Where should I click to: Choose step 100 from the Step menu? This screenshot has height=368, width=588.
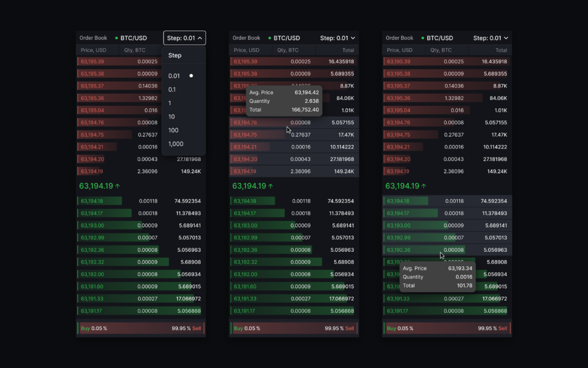pyautogui.click(x=183, y=131)
